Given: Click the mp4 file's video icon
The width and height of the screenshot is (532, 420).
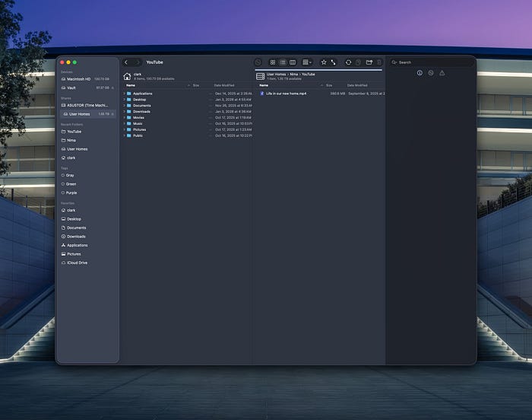Looking at the screenshot, I should click(262, 94).
